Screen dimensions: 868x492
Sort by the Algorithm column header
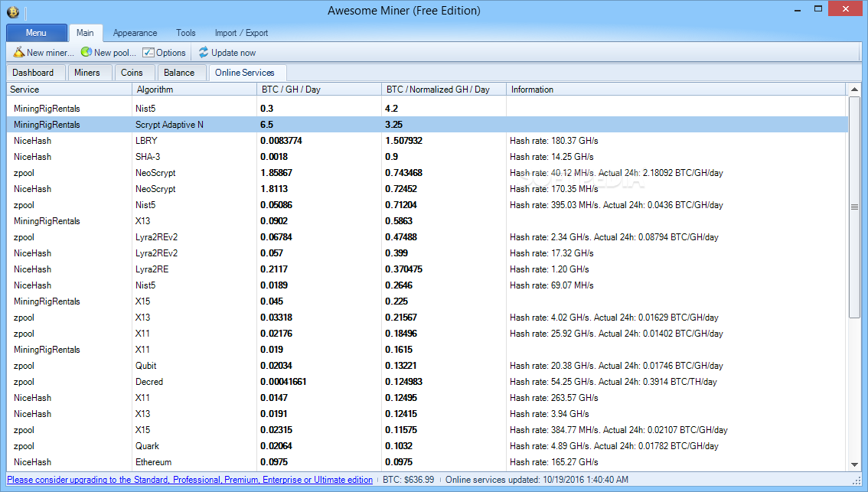click(x=194, y=90)
